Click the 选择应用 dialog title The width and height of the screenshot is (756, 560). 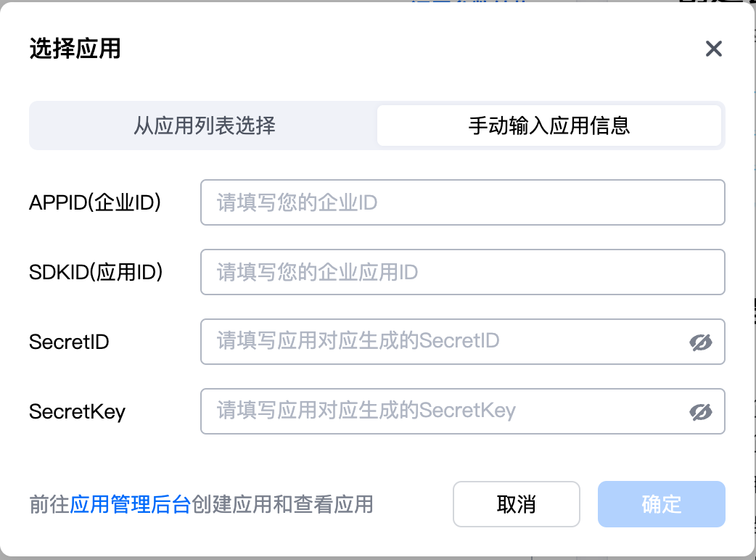coord(75,49)
